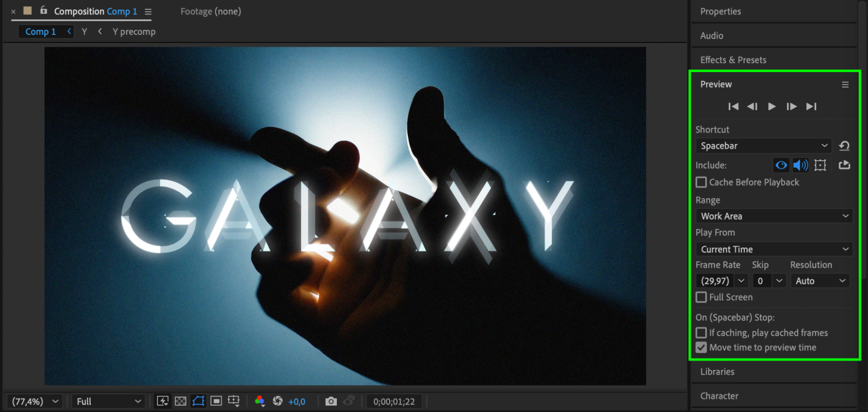The image size is (868, 412).
Task: Reset exposure icon in viewer toolbar
Action: (277, 401)
